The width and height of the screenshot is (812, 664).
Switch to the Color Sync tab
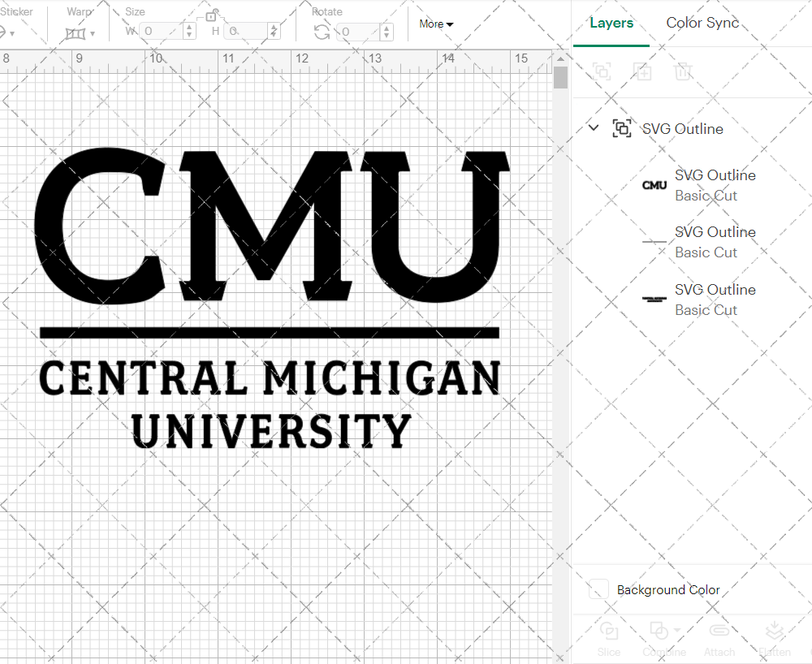click(x=702, y=23)
